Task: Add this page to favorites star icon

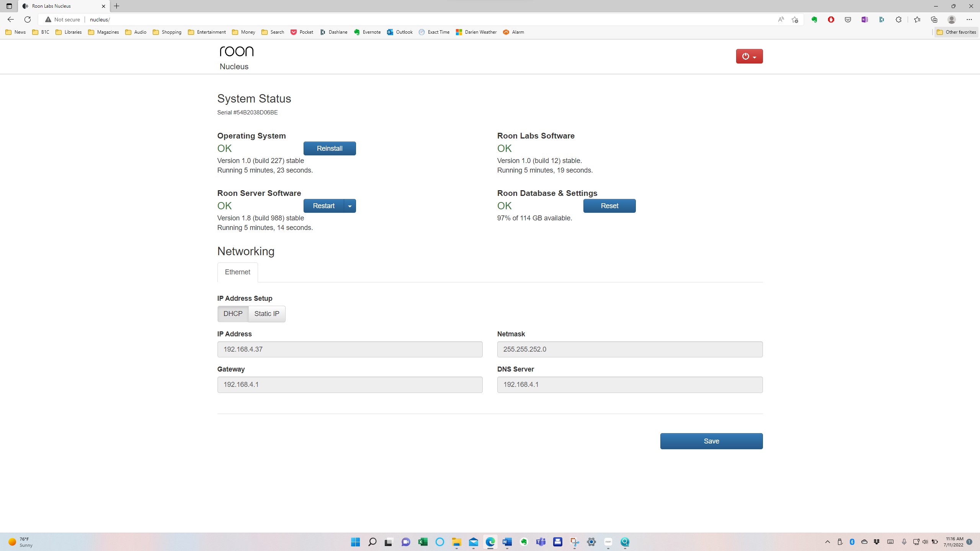Action: click(x=795, y=20)
